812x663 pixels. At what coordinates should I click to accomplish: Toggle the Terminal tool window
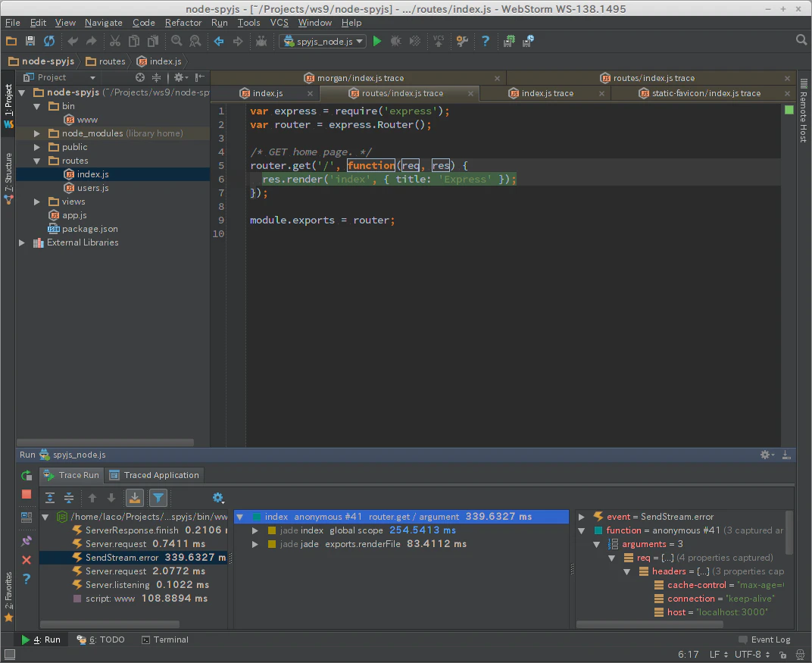(x=165, y=640)
